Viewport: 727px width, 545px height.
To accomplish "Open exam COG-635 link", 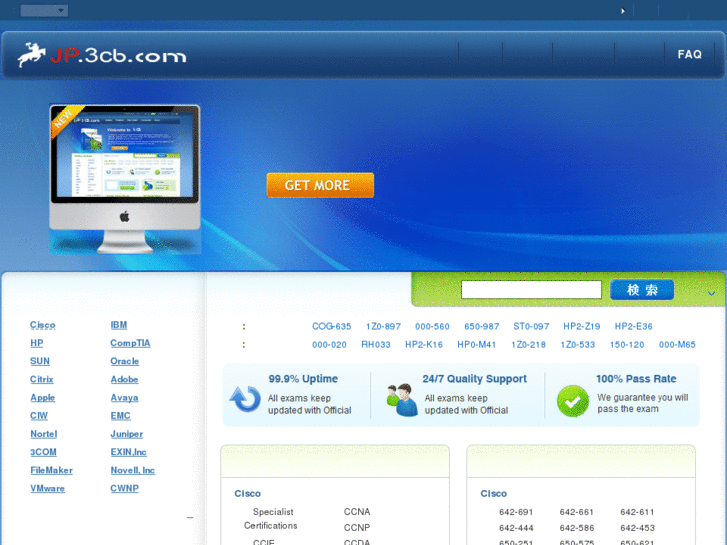I will pyautogui.click(x=332, y=327).
